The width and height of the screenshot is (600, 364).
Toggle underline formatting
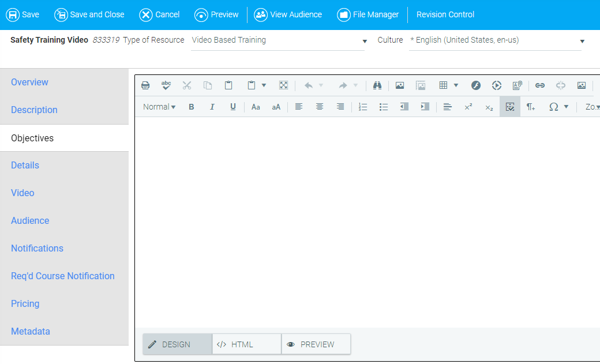pos(233,107)
